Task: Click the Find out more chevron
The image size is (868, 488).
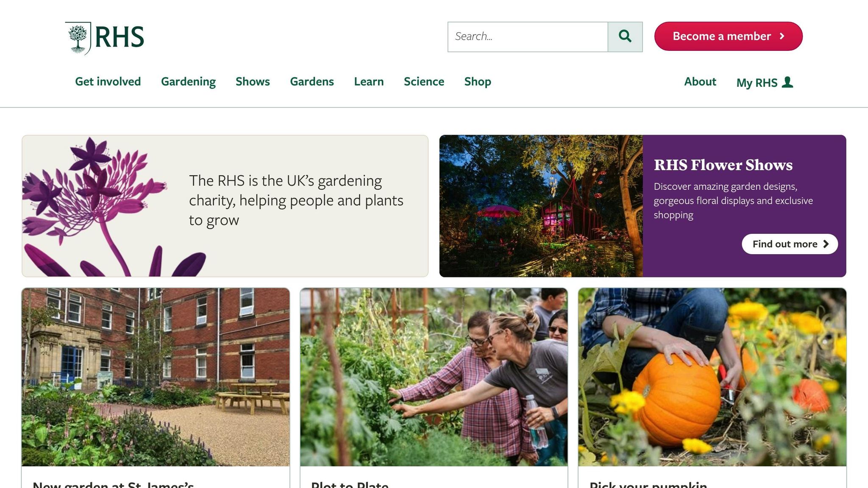Action: point(826,244)
